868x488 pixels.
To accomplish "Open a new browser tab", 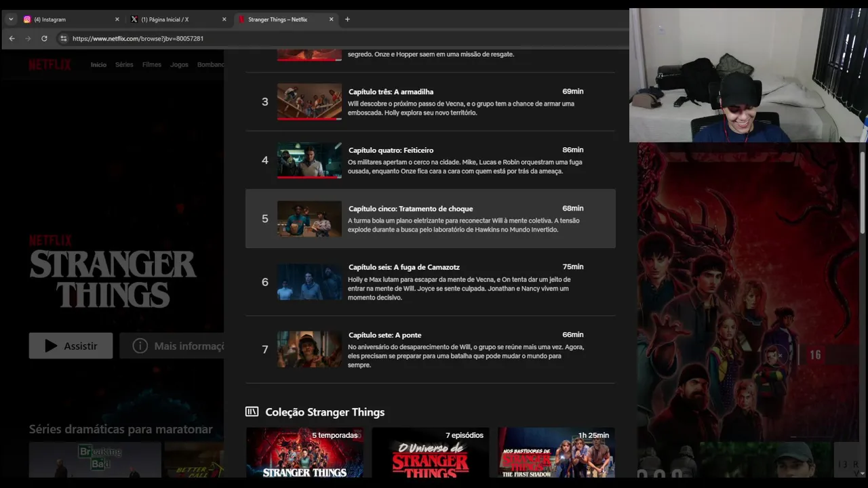I will 347,19.
